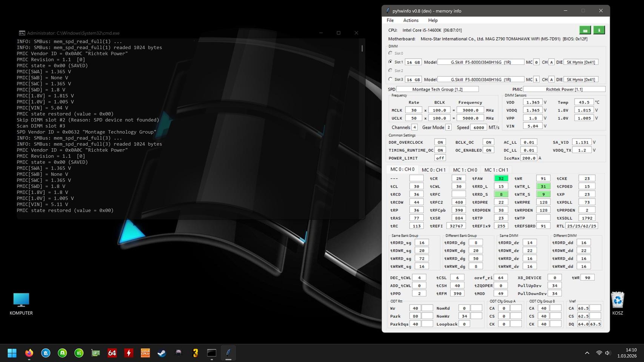
Task: Click the command prompt vertical scrollbar
Action: tap(362, 48)
